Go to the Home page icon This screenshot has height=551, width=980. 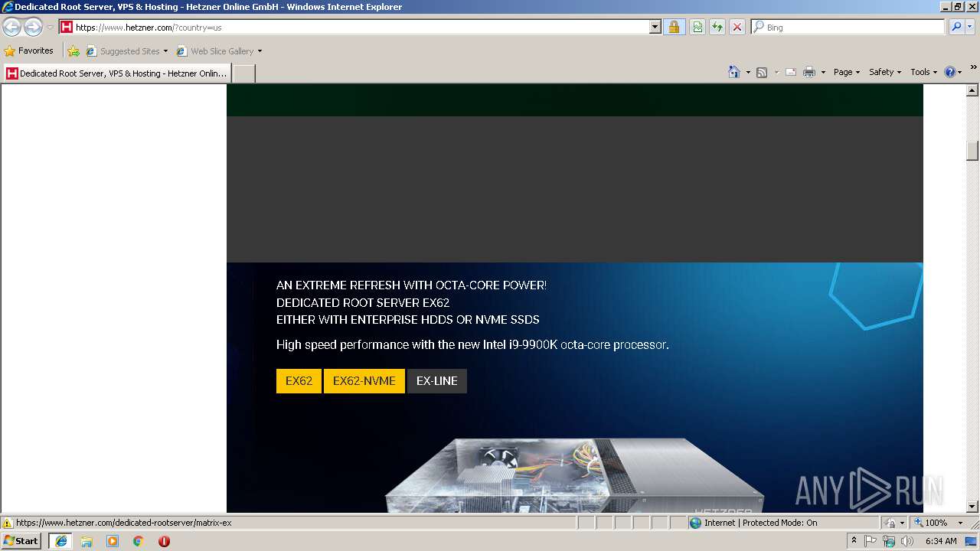(734, 72)
